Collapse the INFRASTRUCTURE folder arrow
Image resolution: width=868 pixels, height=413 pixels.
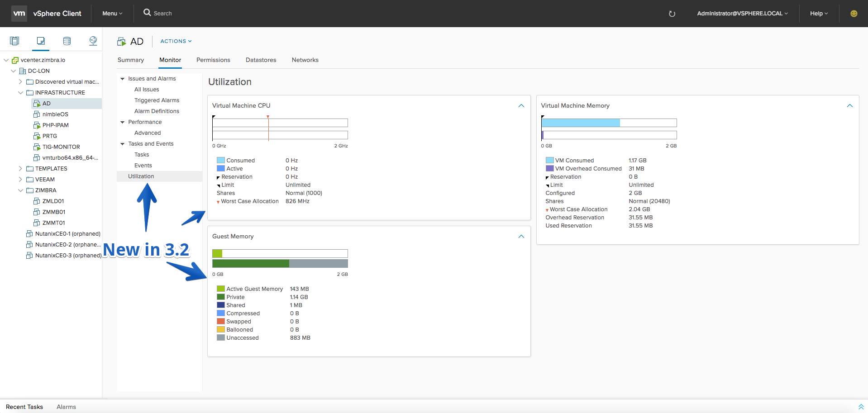coord(20,93)
